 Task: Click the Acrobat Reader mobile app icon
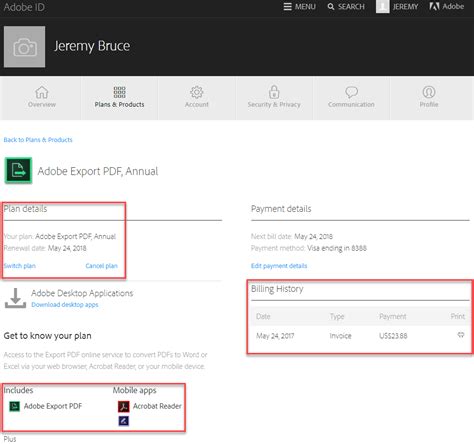124,406
